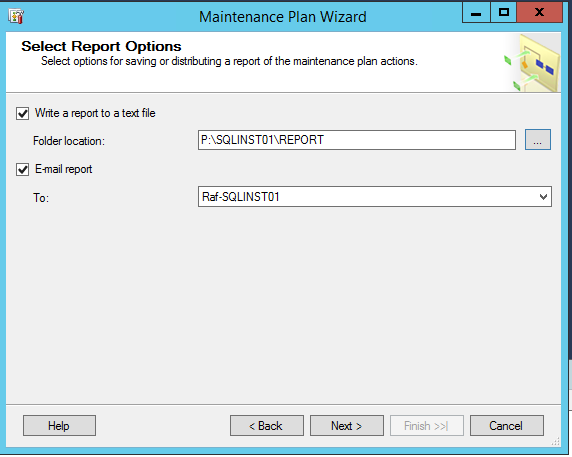Click the Maintenance Plan Wizard title bar text

282,17
